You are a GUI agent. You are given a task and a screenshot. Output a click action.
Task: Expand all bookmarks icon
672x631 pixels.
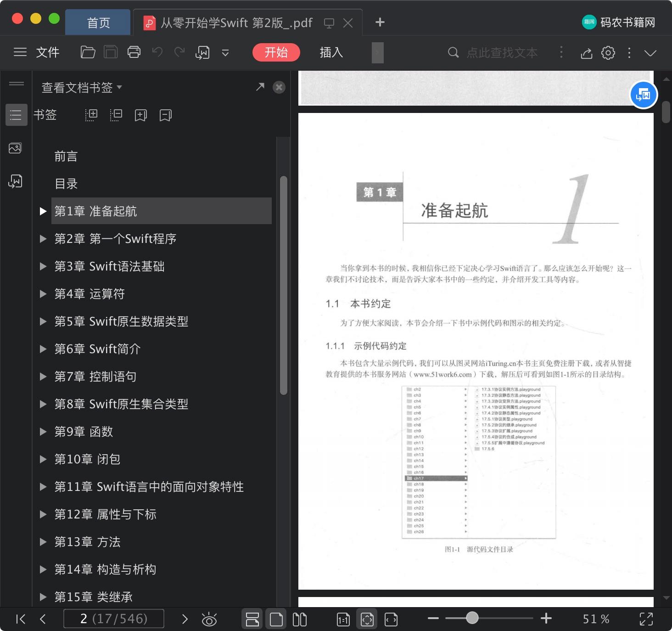click(91, 115)
